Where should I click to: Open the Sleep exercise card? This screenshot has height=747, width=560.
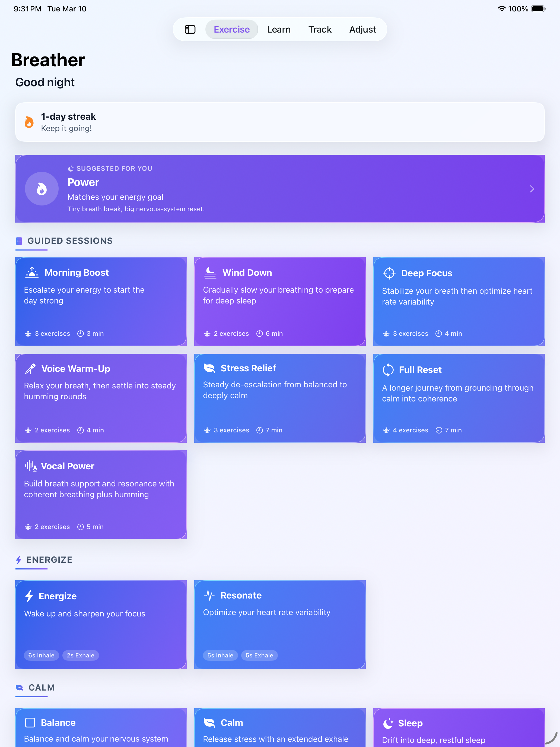point(459,728)
